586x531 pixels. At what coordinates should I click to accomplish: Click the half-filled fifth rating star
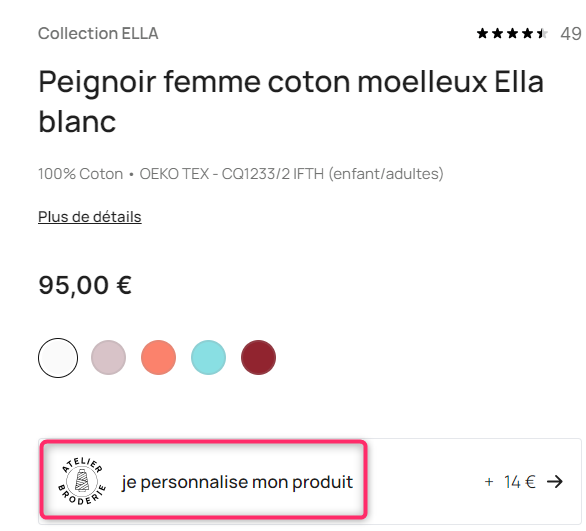pos(542,34)
